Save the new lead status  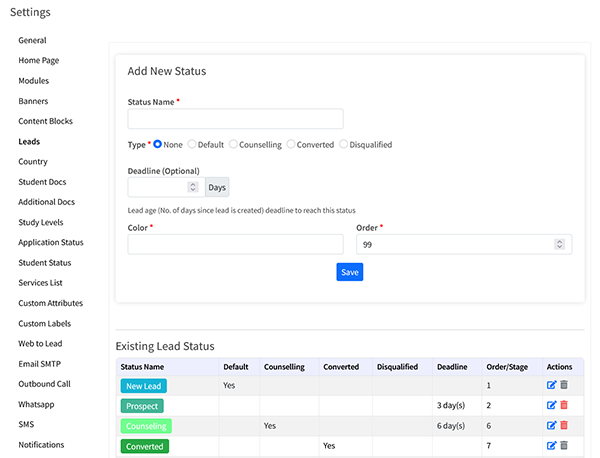[x=349, y=272]
